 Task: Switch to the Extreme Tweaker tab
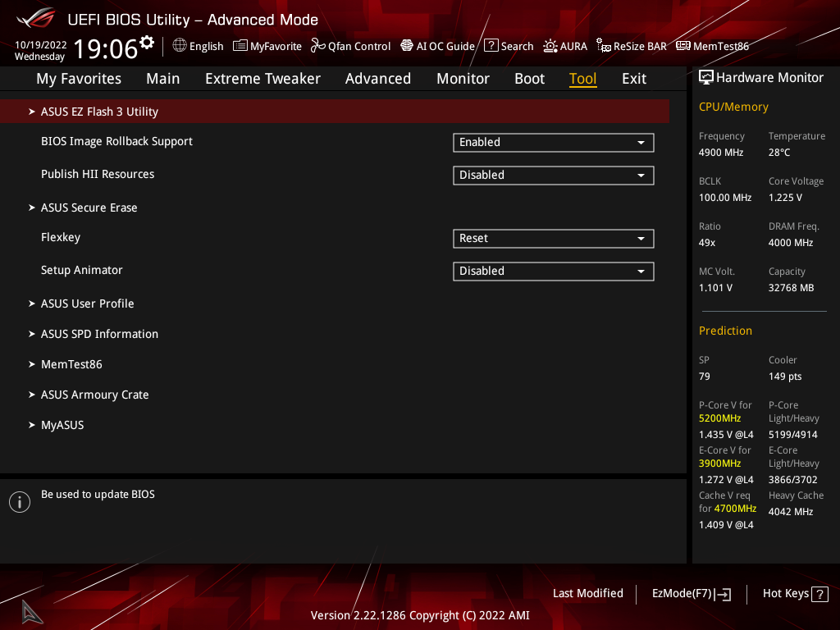click(262, 79)
